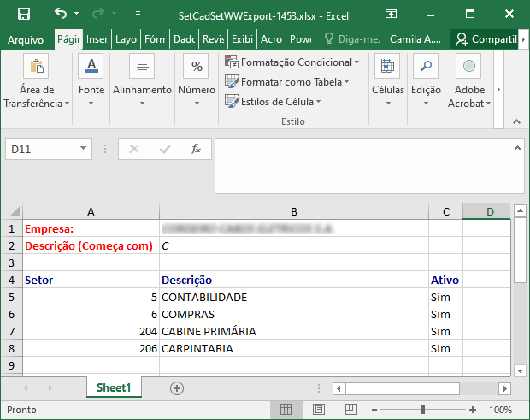
Task: Collapse the ribbon with the chevron
Action: click(516, 121)
